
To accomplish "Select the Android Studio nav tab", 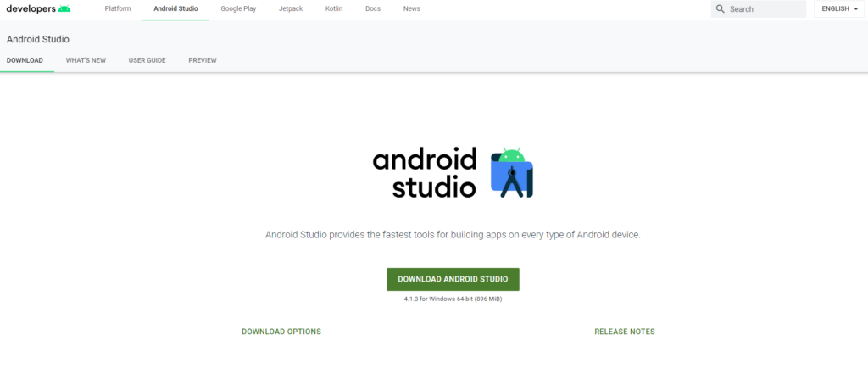I will click(175, 8).
